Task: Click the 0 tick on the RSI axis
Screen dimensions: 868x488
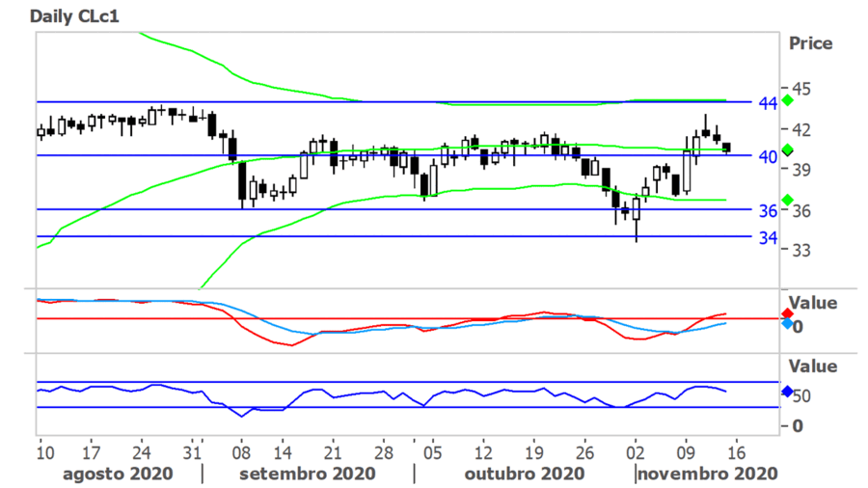Action: click(x=798, y=426)
